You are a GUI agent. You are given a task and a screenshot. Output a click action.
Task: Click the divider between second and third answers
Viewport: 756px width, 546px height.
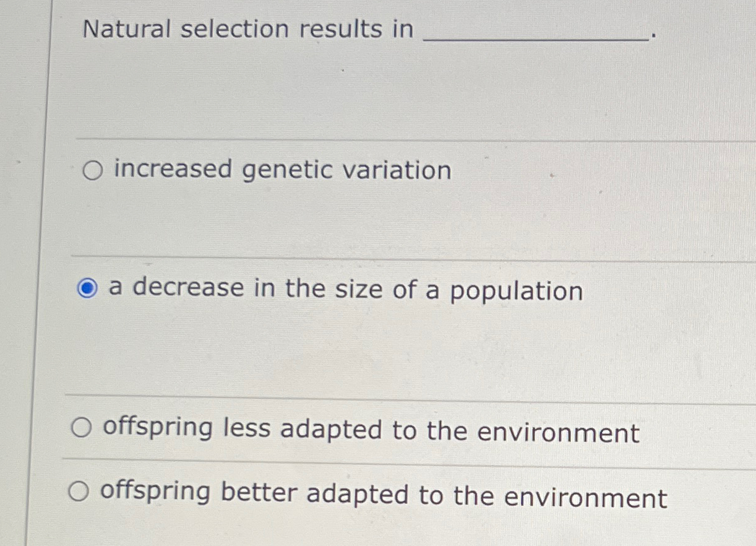[x=396, y=394]
